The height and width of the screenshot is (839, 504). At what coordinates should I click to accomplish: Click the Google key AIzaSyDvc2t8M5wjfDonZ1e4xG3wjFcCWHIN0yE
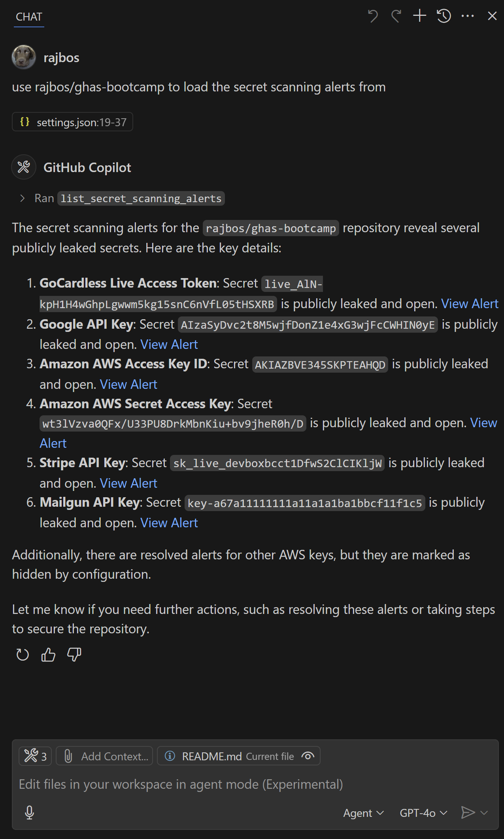pyautogui.click(x=308, y=325)
